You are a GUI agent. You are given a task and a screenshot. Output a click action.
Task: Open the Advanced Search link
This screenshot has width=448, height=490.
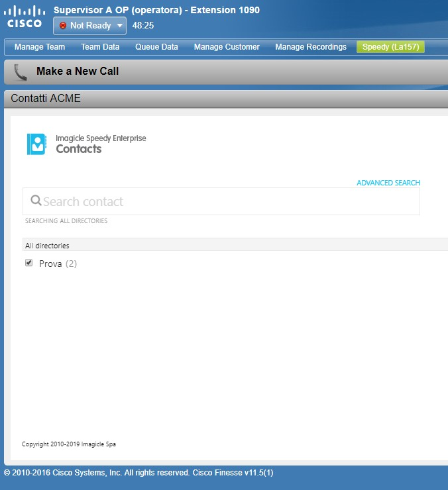(x=388, y=183)
